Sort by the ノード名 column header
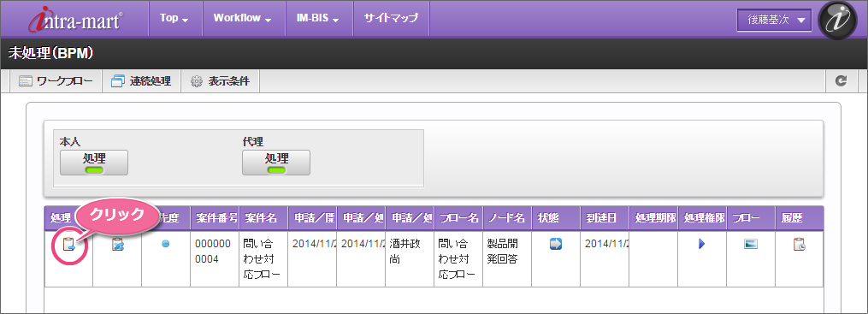 coord(507,217)
